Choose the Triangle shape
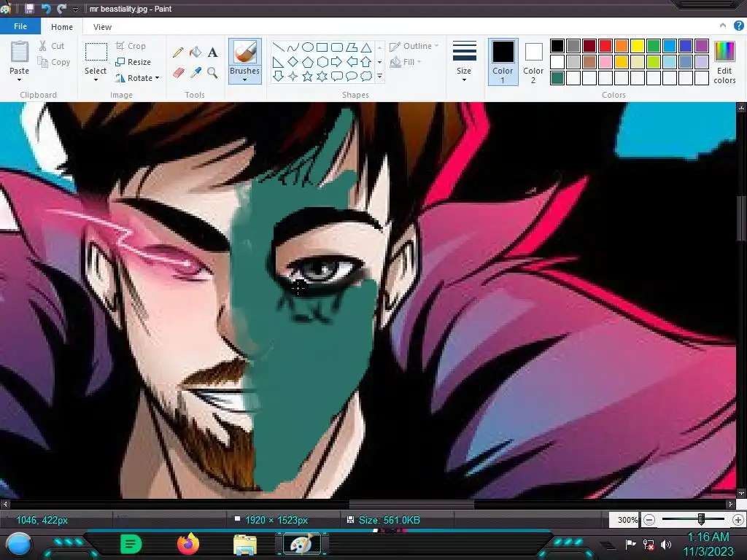Image resolution: width=747 pixels, height=560 pixels. [x=366, y=47]
